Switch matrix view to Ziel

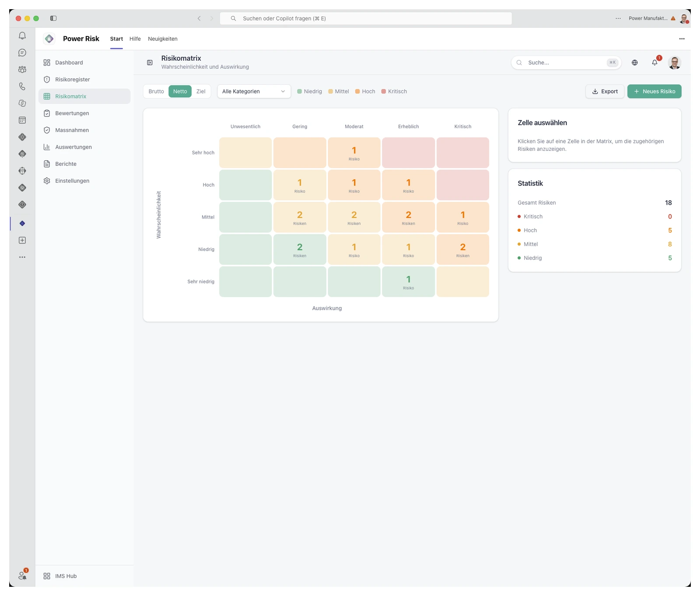(201, 91)
